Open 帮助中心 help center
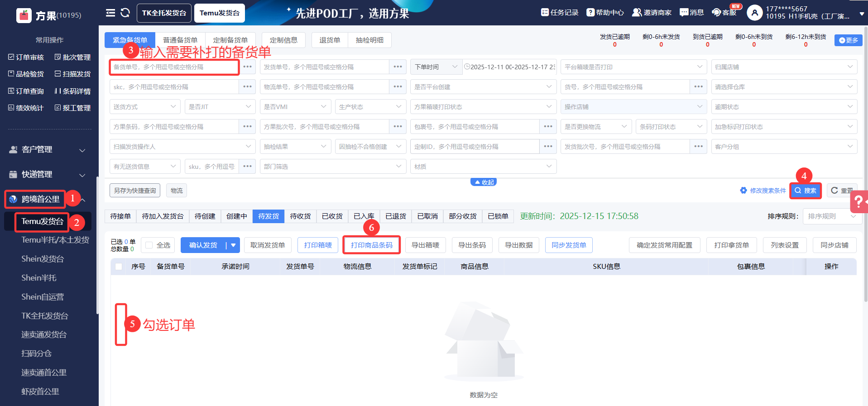Viewport: 868px width, 406px height. 605,12
